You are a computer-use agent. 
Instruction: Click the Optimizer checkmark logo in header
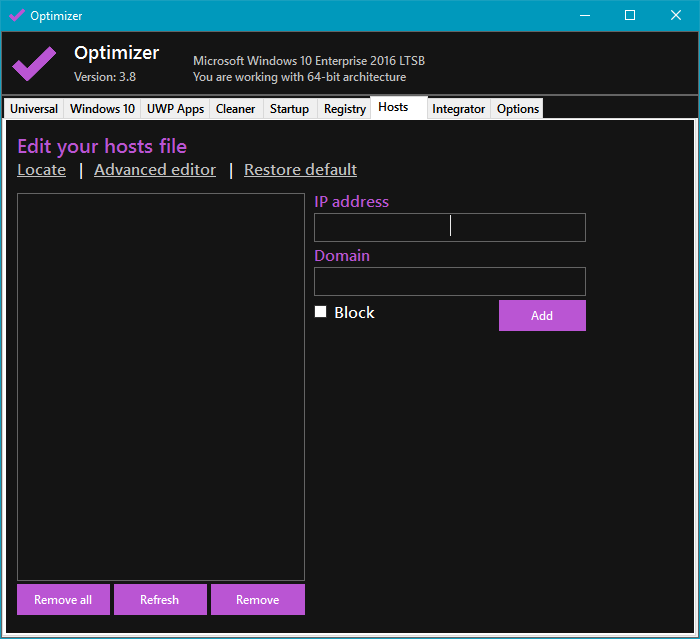coord(34,63)
